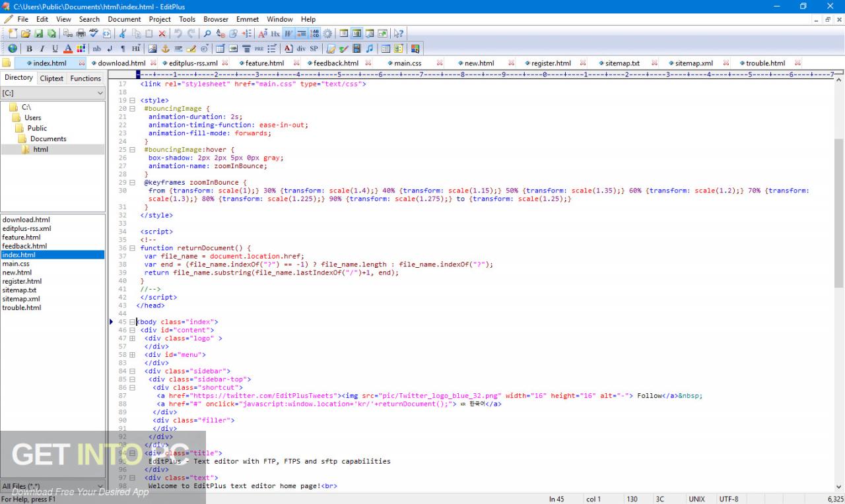
Task: Expand the folded logo div at line 47
Action: [132, 338]
